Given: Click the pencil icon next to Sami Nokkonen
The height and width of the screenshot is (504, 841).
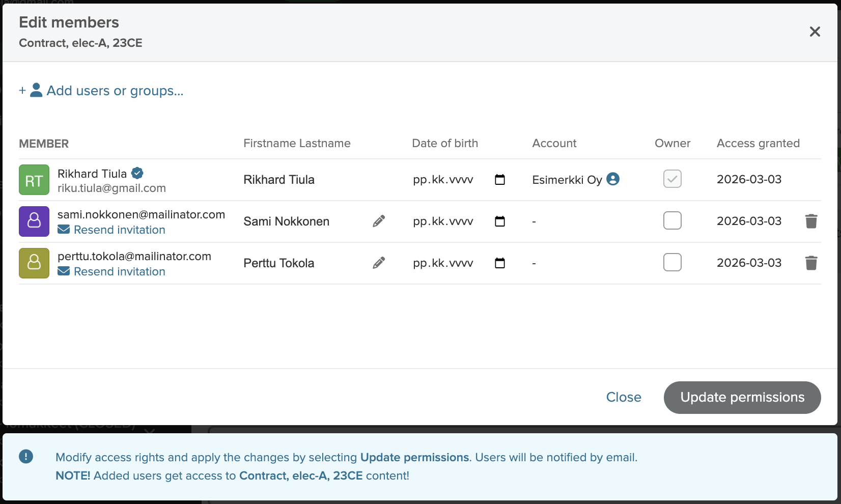Looking at the screenshot, I should click(x=379, y=221).
